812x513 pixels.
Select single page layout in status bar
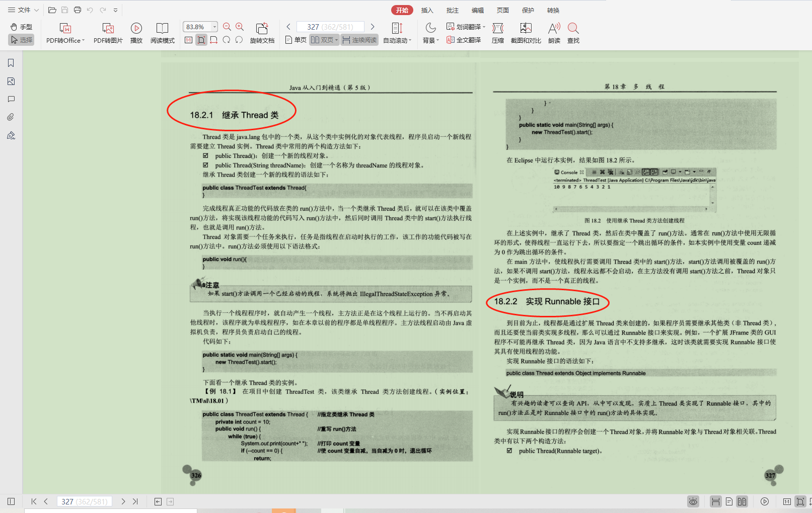(729, 501)
